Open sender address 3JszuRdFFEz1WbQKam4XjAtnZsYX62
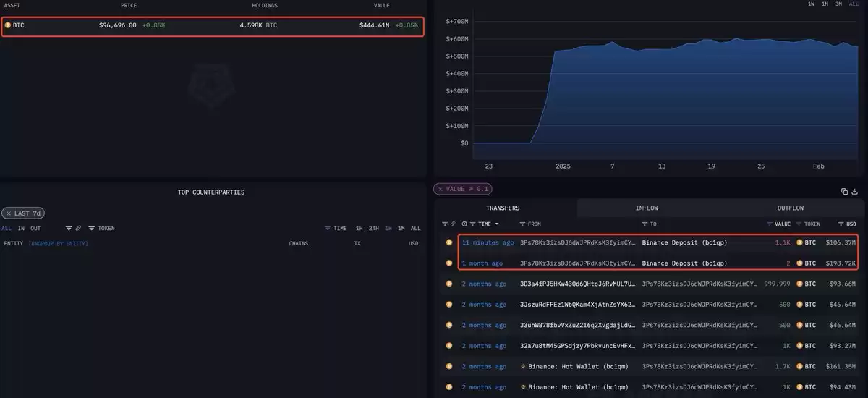Image resolution: width=868 pixels, height=398 pixels. (x=578, y=305)
